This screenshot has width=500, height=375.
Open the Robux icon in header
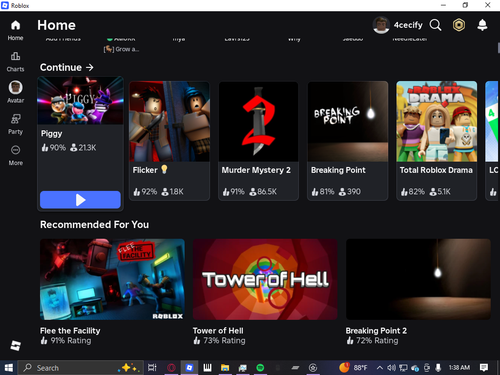tap(459, 25)
